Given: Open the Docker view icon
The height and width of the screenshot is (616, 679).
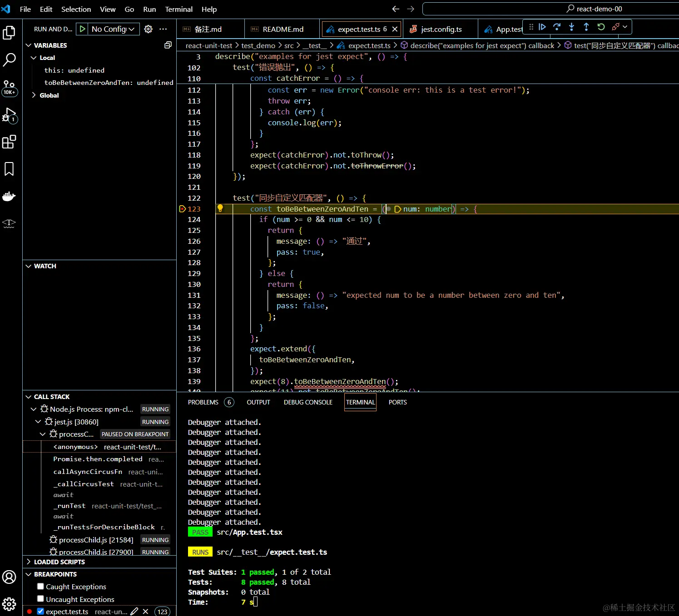Looking at the screenshot, I should 9,196.
